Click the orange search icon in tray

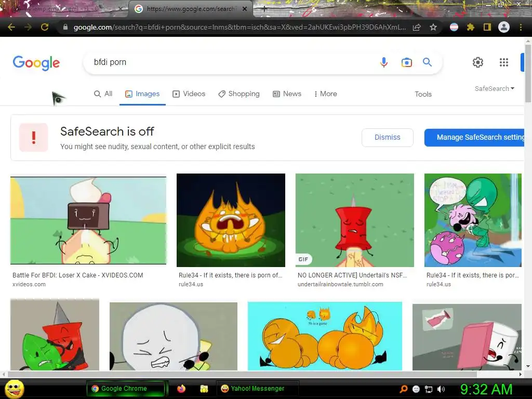pos(404,389)
